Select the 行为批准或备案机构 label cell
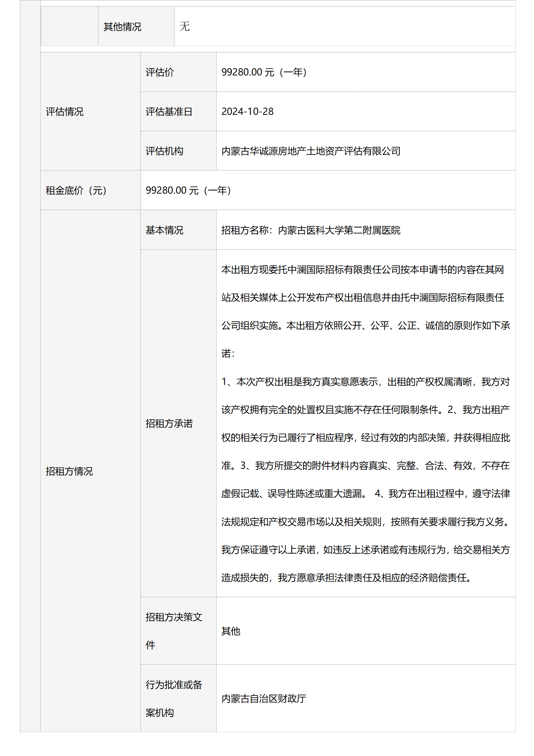This screenshot has height=756, width=534. click(174, 698)
